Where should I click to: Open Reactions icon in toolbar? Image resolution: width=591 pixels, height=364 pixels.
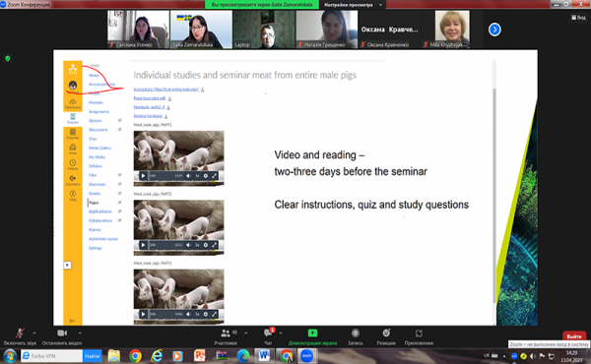point(386,334)
